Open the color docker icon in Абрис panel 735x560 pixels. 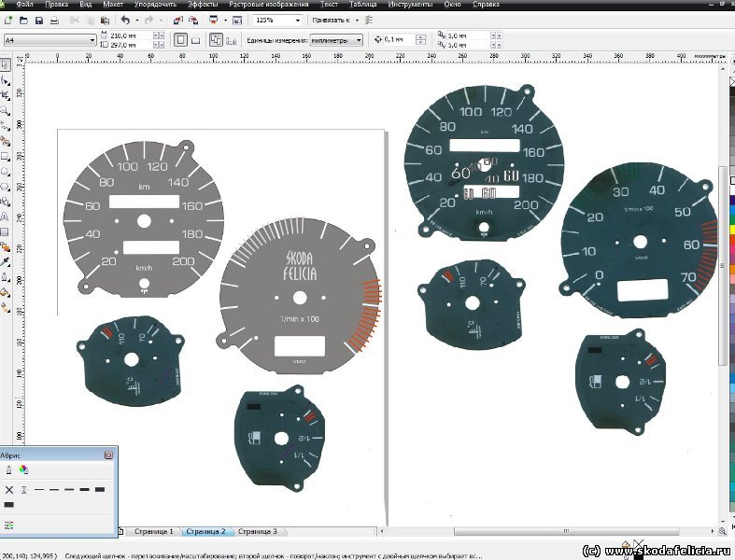click(8, 525)
